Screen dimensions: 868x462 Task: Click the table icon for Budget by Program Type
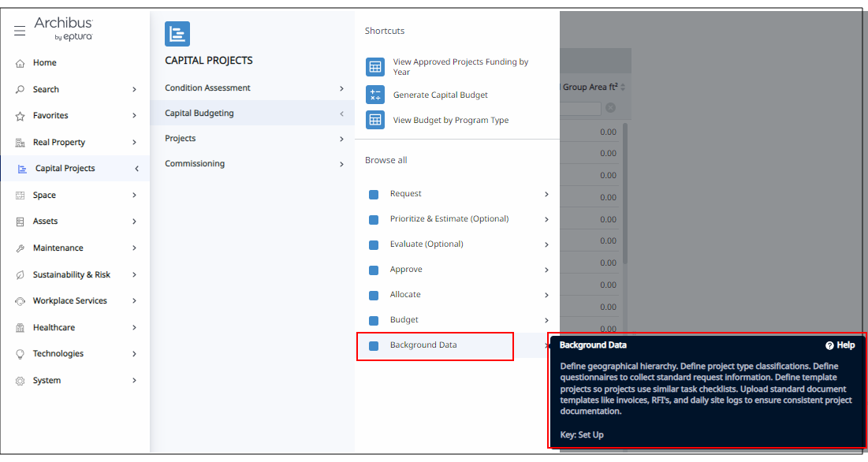pyautogui.click(x=375, y=120)
